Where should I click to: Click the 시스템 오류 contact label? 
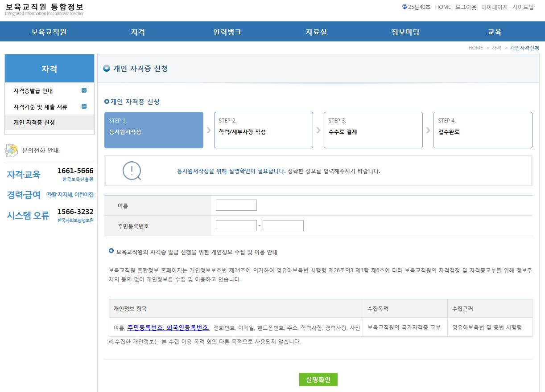coord(28,216)
